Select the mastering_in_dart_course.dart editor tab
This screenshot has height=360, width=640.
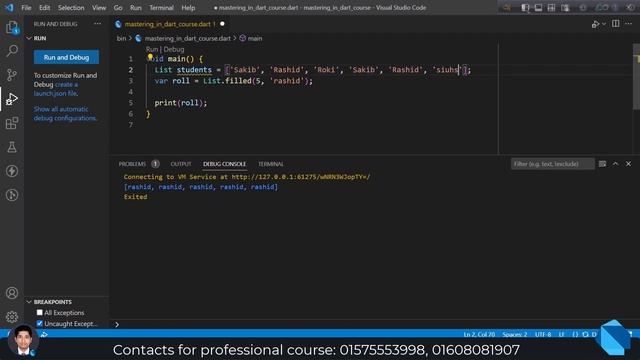click(x=170, y=24)
